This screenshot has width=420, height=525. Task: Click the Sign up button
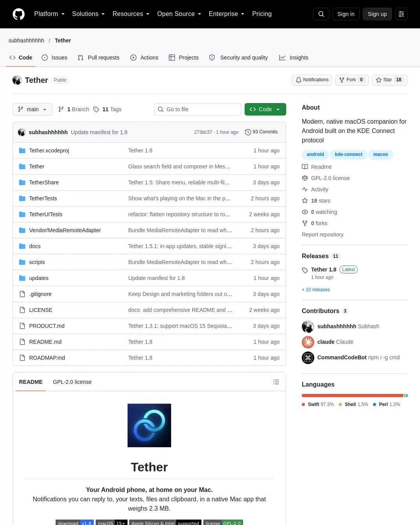point(377,14)
